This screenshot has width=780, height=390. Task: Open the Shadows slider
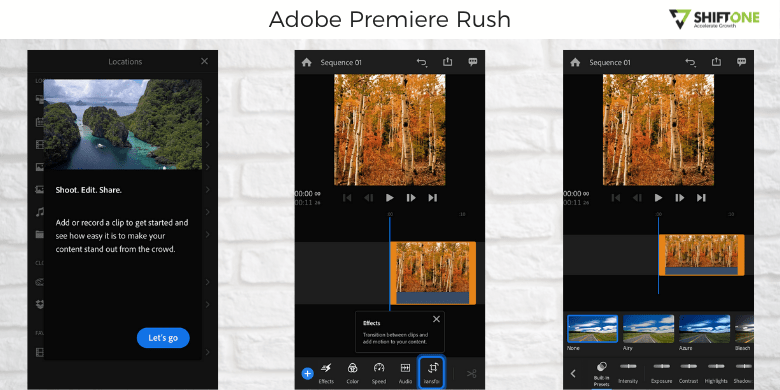pyautogui.click(x=743, y=373)
